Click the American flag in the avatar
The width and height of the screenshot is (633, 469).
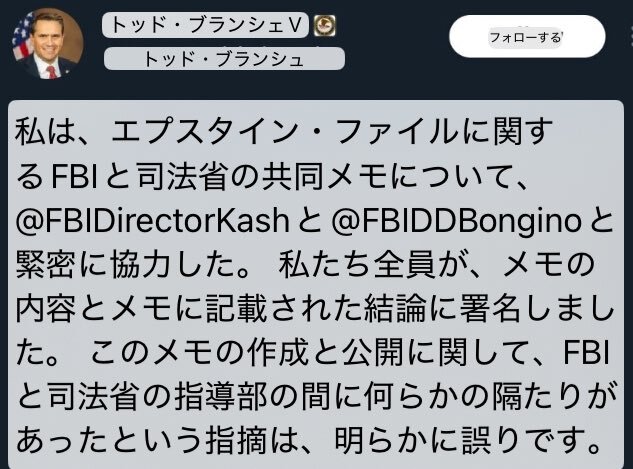23,40
